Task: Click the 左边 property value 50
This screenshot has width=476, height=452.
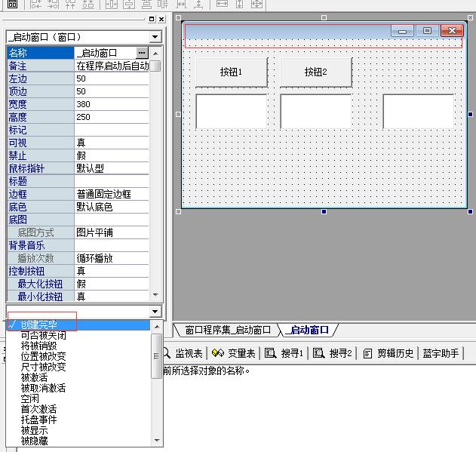Action: coord(112,78)
